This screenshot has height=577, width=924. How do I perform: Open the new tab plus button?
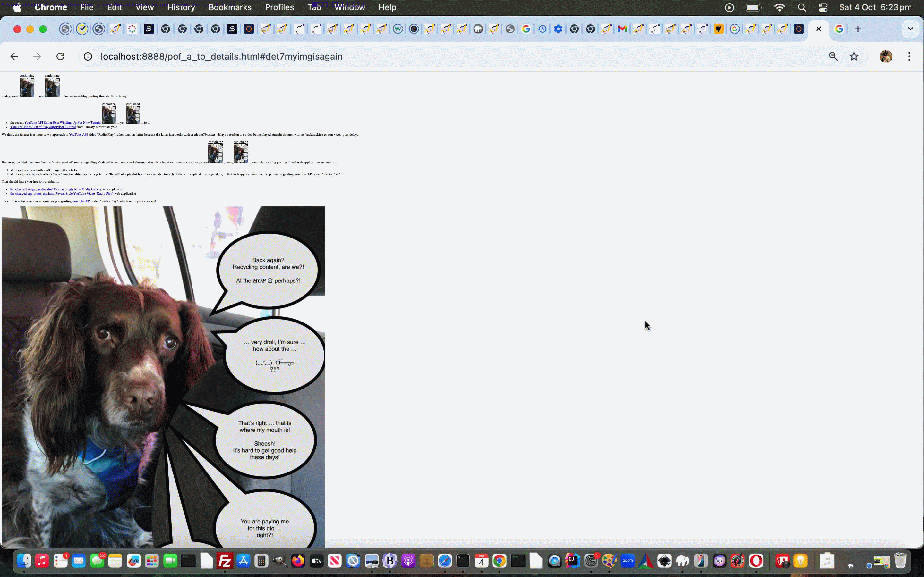(858, 29)
